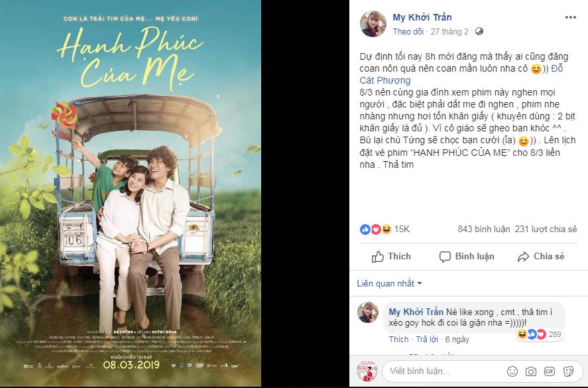Share the post via Chia sẻ

(541, 257)
